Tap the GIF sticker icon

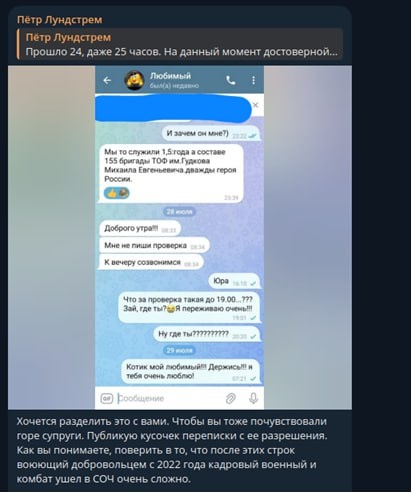pos(107,398)
